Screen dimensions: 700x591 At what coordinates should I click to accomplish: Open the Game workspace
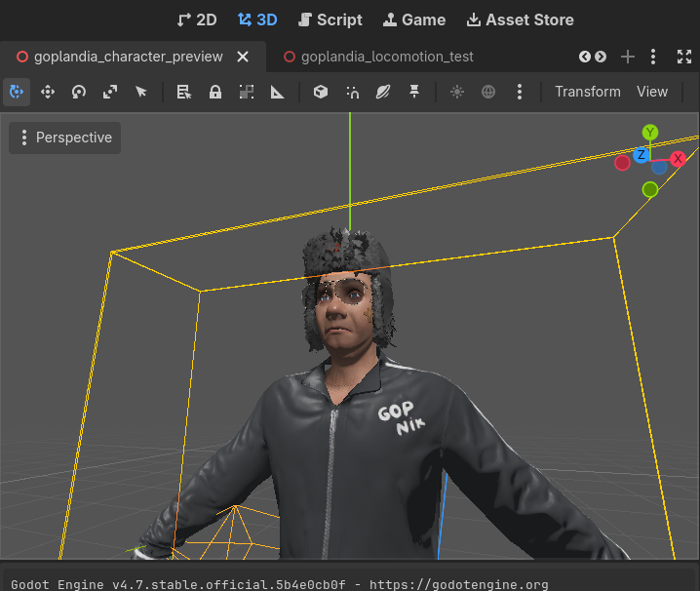(x=414, y=20)
